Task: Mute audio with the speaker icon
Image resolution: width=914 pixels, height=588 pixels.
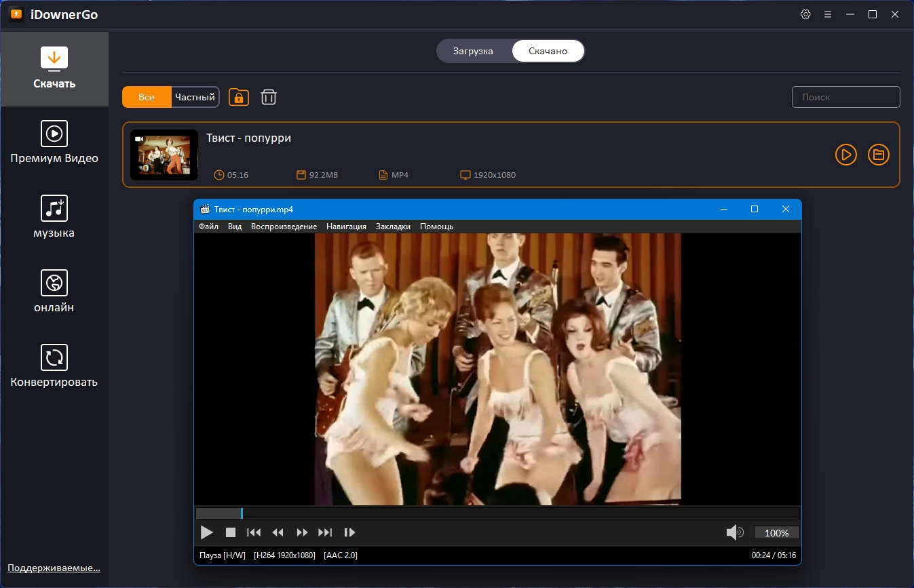Action: point(734,532)
